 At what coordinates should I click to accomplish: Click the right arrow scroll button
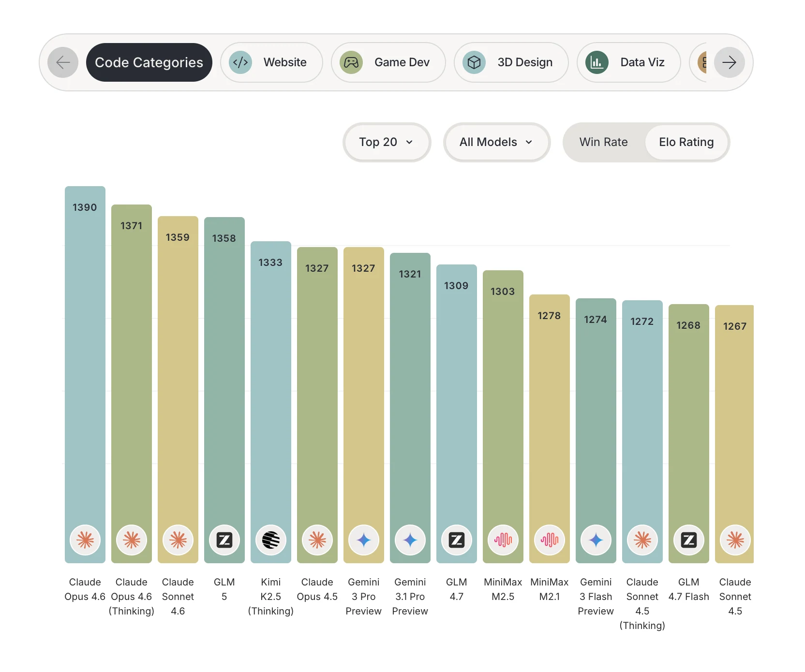click(x=729, y=62)
